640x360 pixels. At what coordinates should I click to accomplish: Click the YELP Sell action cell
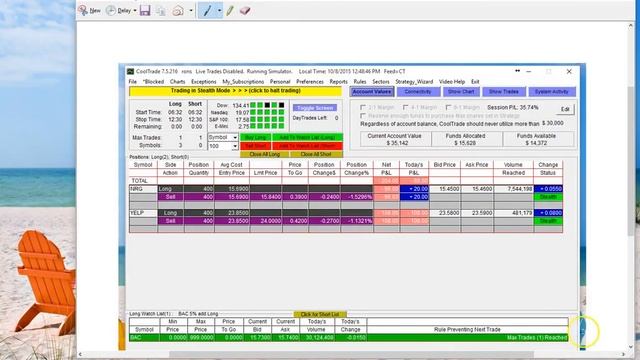click(171, 221)
